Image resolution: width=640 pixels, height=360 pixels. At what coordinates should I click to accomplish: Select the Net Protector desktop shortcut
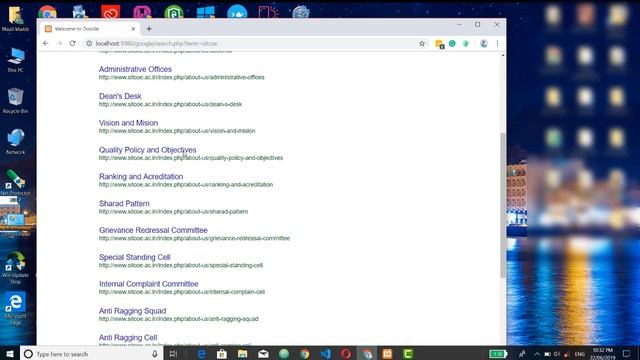[15, 182]
